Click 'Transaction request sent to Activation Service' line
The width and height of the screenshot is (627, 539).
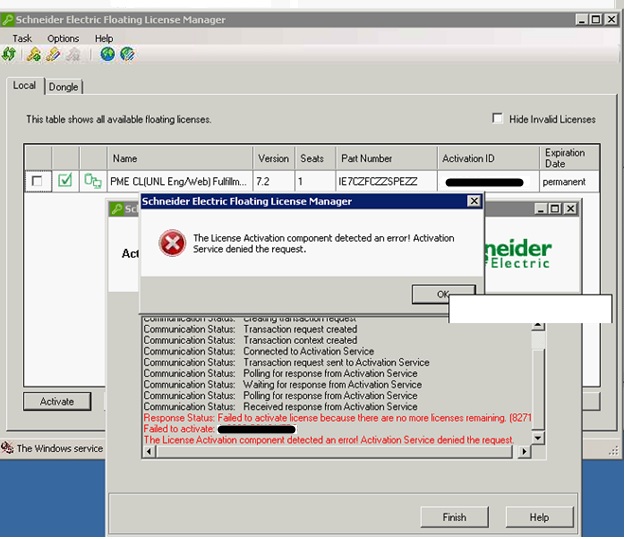coord(336,362)
